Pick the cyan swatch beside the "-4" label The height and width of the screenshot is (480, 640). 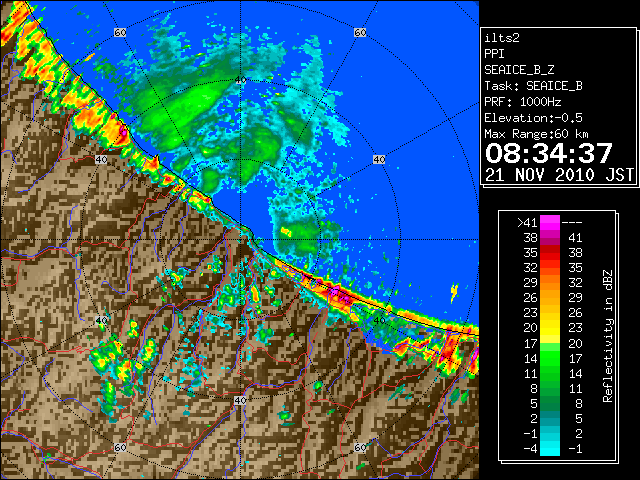(550, 449)
